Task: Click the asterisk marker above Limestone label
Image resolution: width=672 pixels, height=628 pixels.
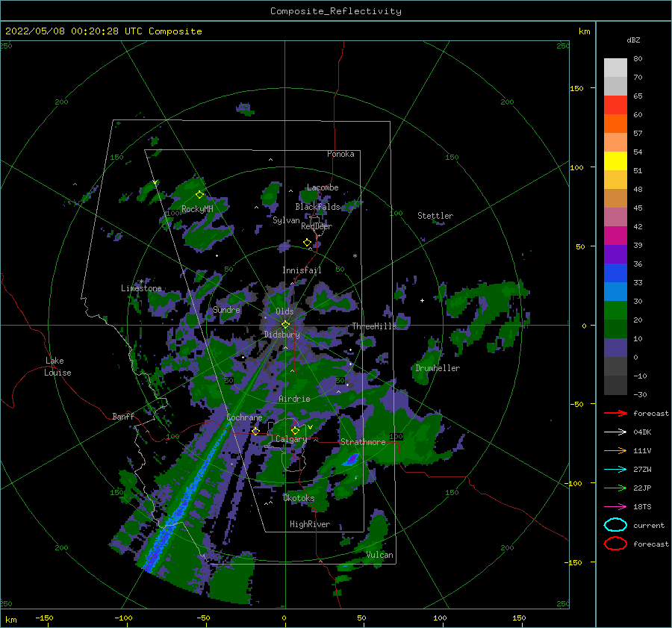Action: click(141, 282)
